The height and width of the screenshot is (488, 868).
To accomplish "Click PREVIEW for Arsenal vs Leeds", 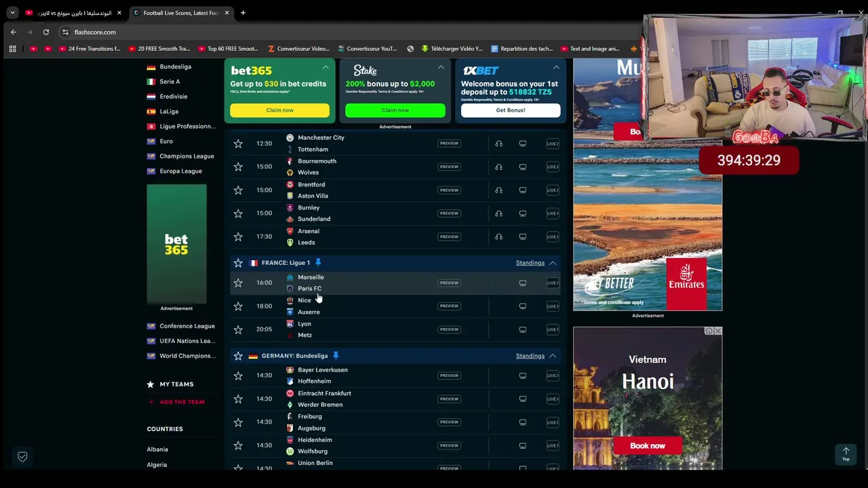I will tap(449, 237).
